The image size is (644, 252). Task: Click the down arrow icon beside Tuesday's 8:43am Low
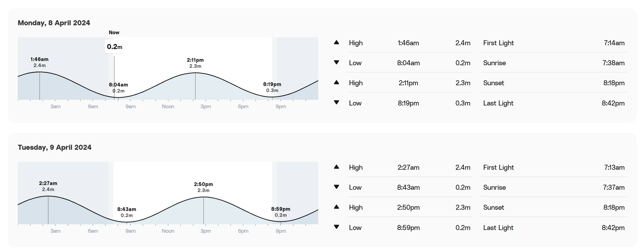click(337, 187)
